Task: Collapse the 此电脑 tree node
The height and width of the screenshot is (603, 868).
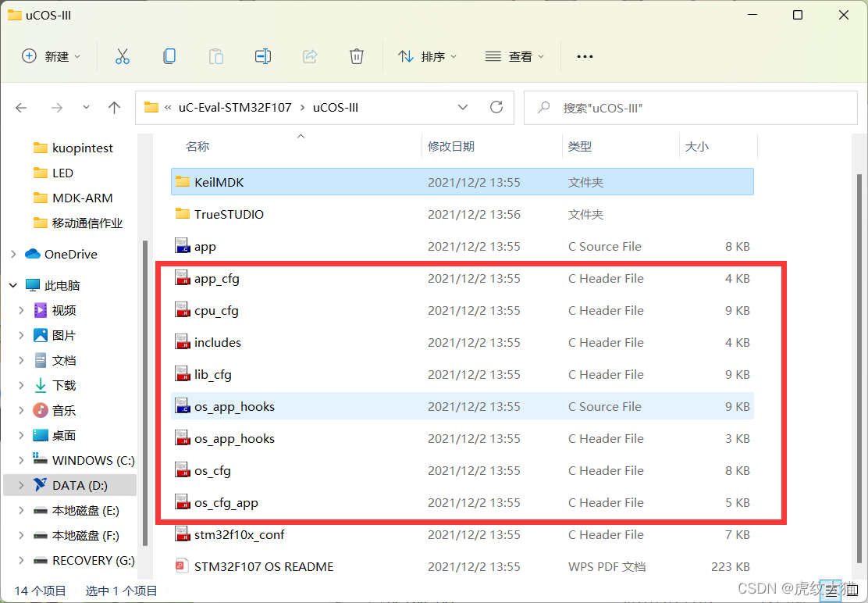Action: pyautogui.click(x=13, y=285)
